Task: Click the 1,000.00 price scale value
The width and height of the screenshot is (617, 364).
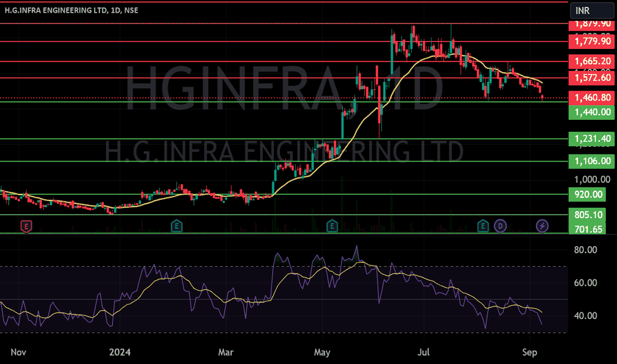Action: [x=593, y=180]
